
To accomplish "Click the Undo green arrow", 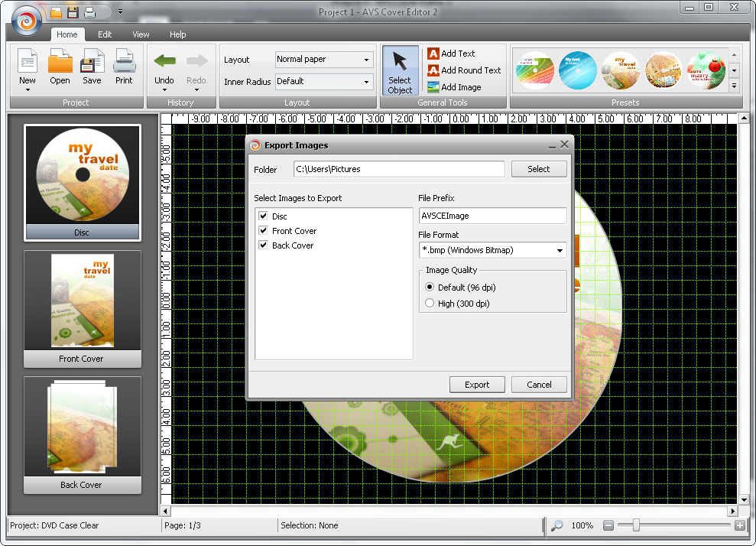I will pos(164,62).
